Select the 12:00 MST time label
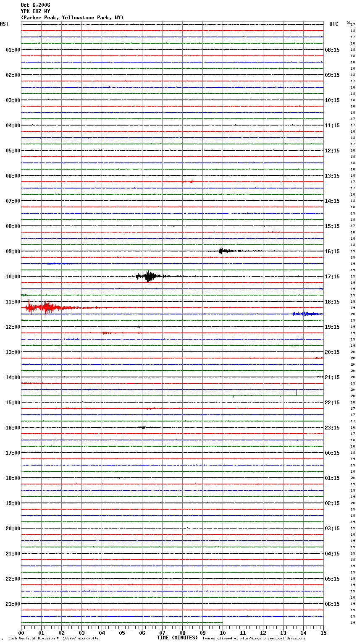This screenshot has height=644, width=357. (x=13, y=327)
